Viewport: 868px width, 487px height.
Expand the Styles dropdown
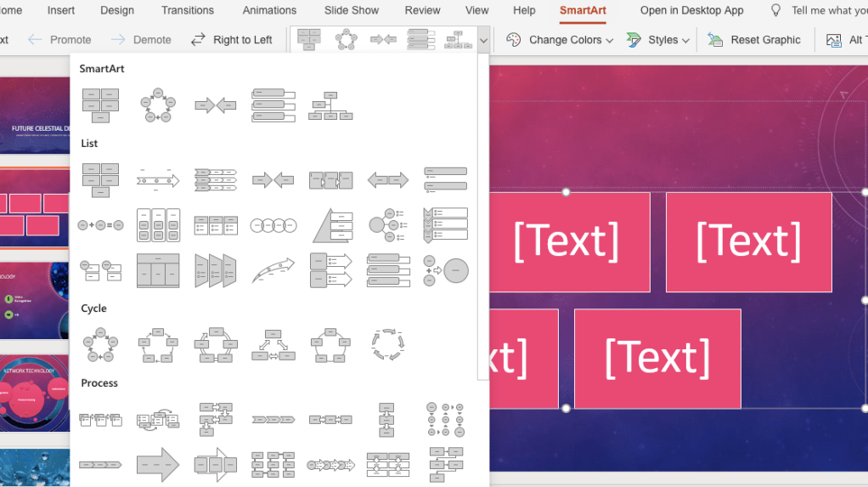point(657,40)
